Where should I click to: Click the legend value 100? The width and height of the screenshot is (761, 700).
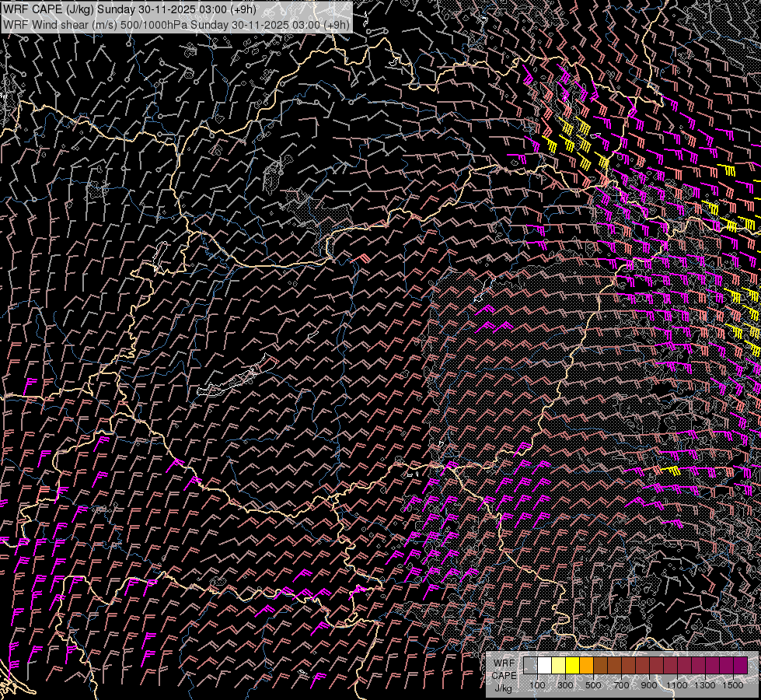(x=537, y=685)
